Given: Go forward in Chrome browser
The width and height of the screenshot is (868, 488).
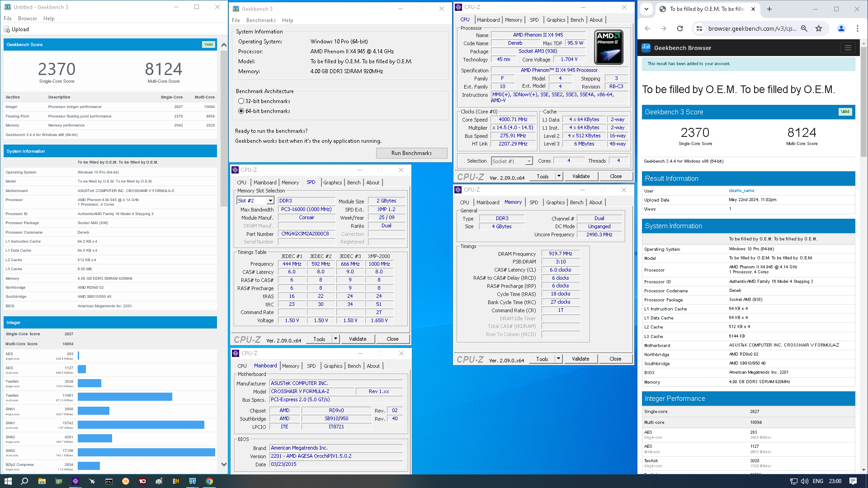Looking at the screenshot, I should coord(664,28).
